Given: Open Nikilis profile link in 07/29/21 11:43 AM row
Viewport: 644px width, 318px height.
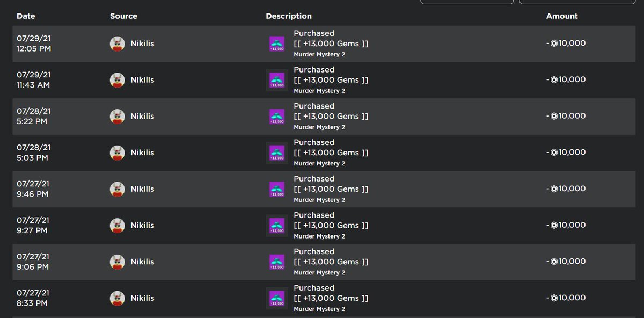Looking at the screenshot, I should pos(142,80).
